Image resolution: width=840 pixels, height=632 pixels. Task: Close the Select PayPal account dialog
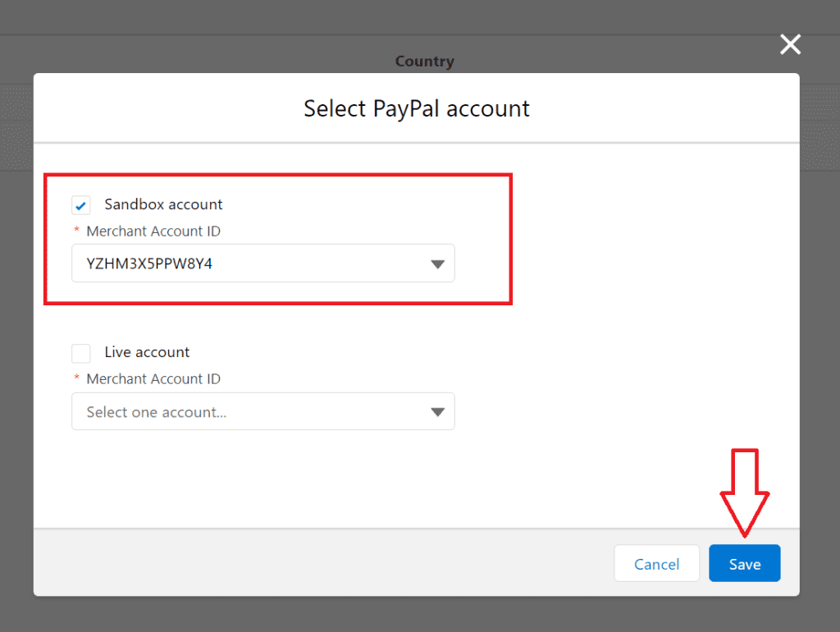point(790,44)
